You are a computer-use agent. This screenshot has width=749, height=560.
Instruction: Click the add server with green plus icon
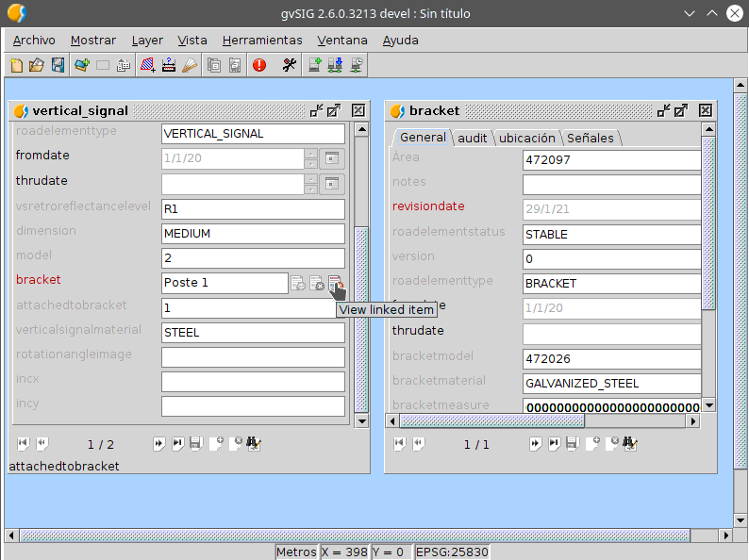(315, 65)
